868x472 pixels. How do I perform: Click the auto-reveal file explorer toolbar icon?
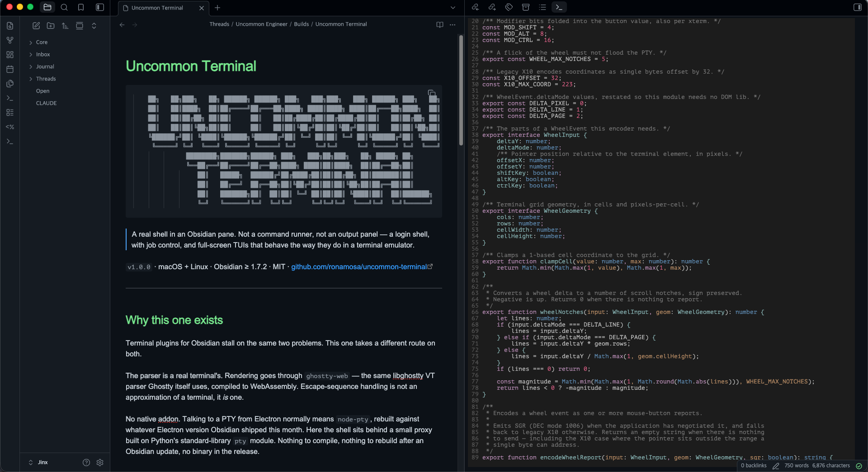(80, 26)
